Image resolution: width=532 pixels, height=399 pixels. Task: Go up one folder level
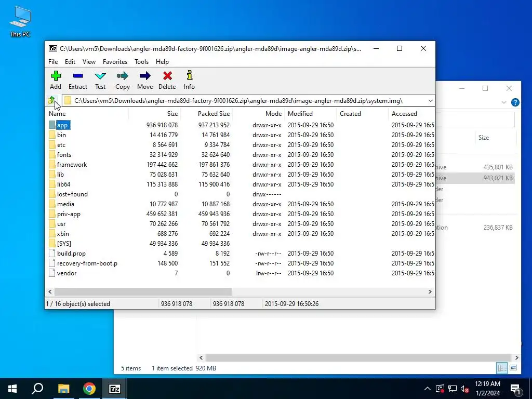click(51, 100)
